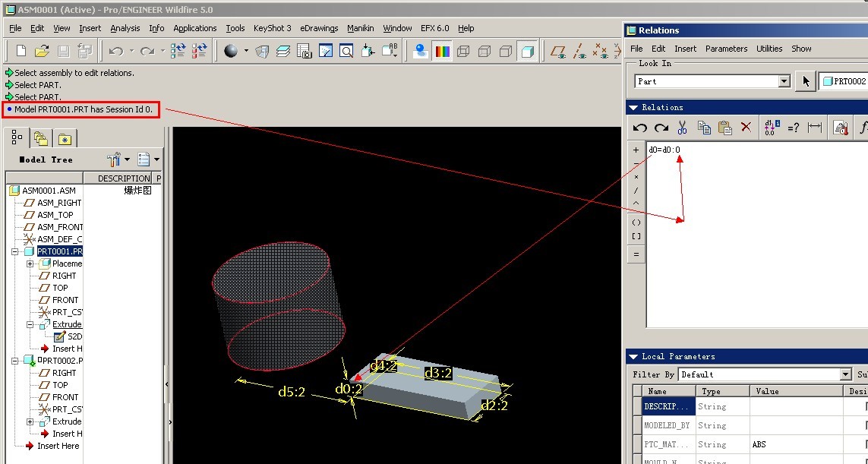868x464 pixels.
Task: Open the Applications menu
Action: point(195,28)
